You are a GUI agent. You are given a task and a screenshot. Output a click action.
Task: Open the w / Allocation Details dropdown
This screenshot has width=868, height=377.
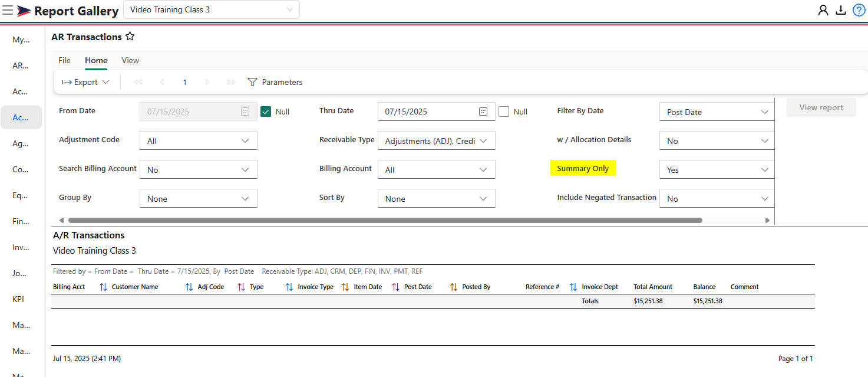[717, 141]
